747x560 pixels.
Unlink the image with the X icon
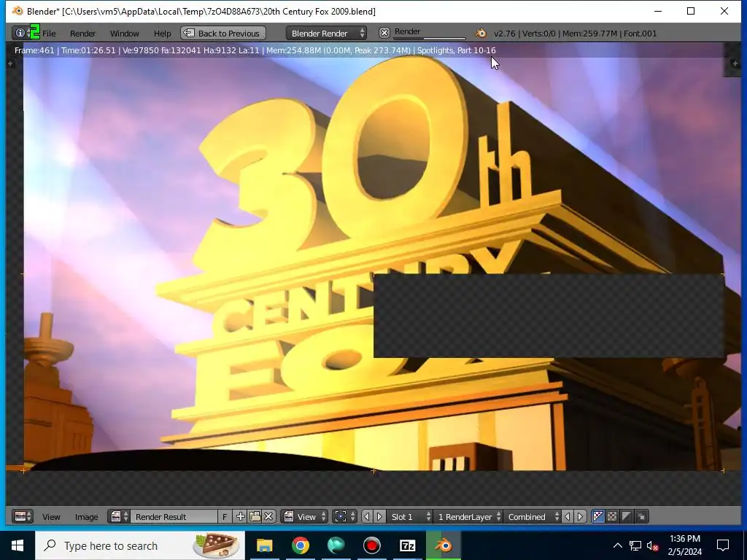pyautogui.click(x=268, y=517)
